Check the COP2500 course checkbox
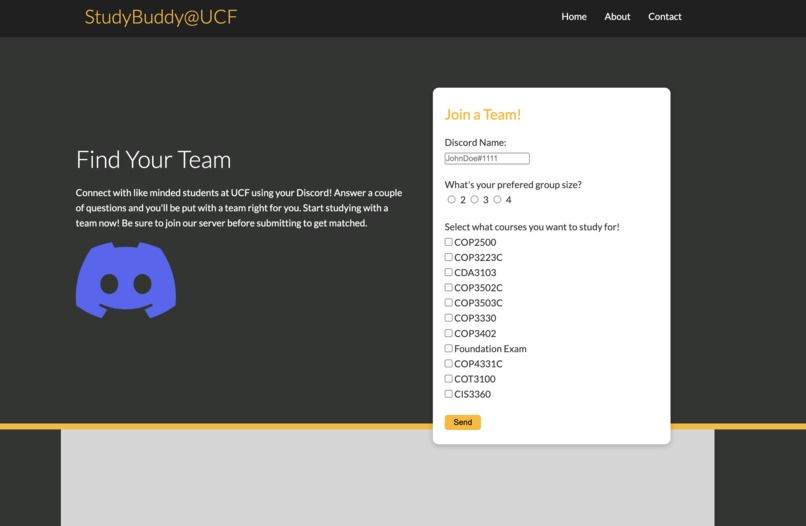This screenshot has height=526, width=806. coord(448,242)
